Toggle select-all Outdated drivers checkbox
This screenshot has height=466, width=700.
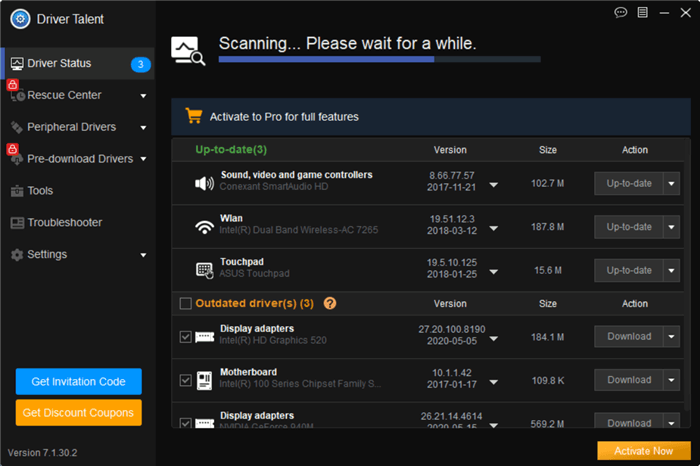(185, 304)
